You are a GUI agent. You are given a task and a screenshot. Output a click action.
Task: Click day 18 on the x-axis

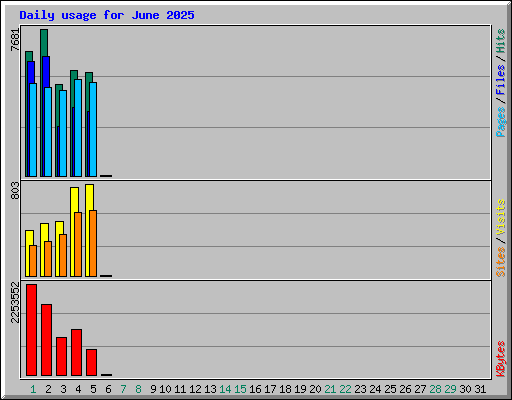coord(285,389)
